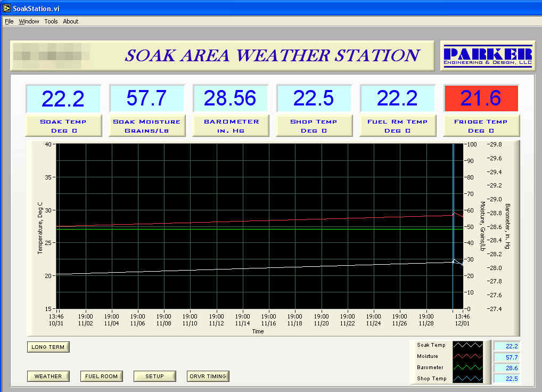Open the Tools menu
Screen dimensions: 542x392
[x=51, y=21]
